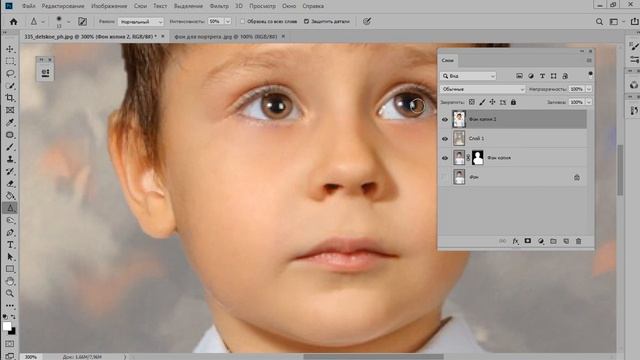Screen dimensions: 640x360
Task: Select the Zoom tool in toolbox
Action: click(10, 293)
